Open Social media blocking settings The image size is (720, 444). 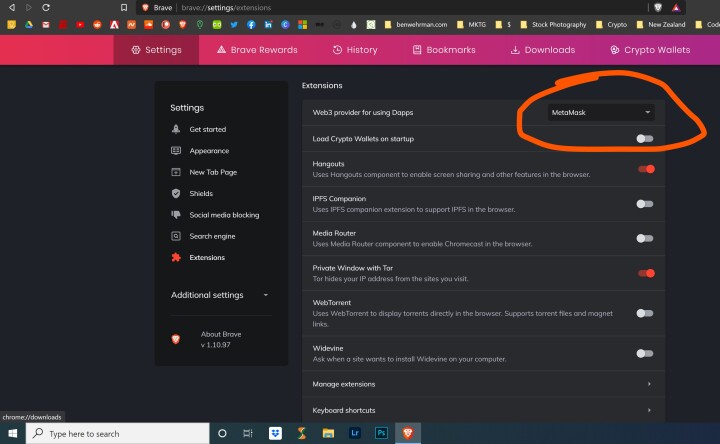coord(215,215)
